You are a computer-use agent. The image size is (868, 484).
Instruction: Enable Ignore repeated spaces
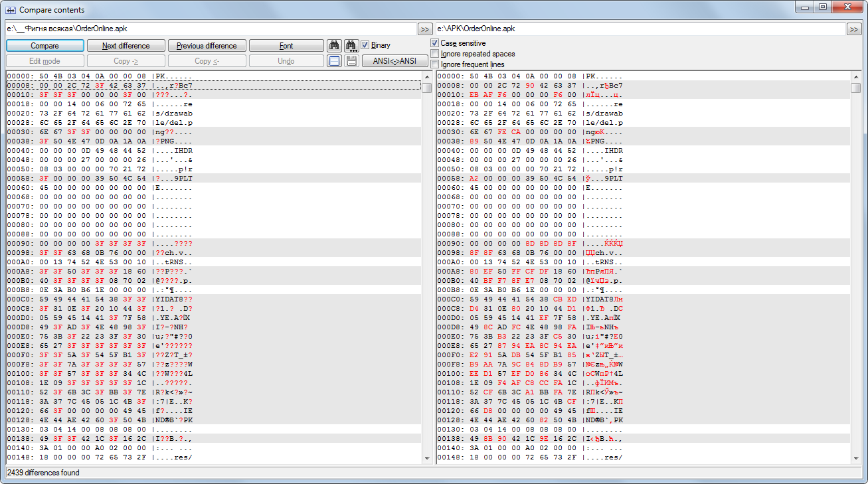pos(435,54)
